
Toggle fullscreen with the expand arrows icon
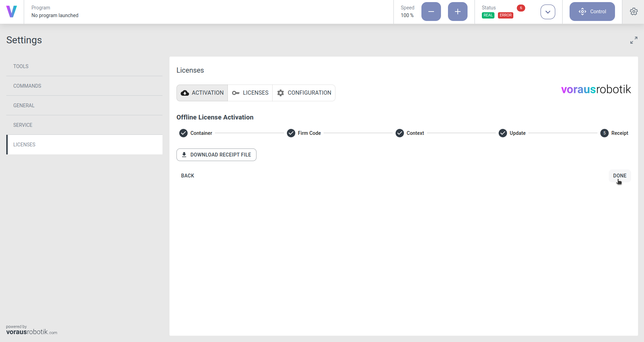point(634,40)
